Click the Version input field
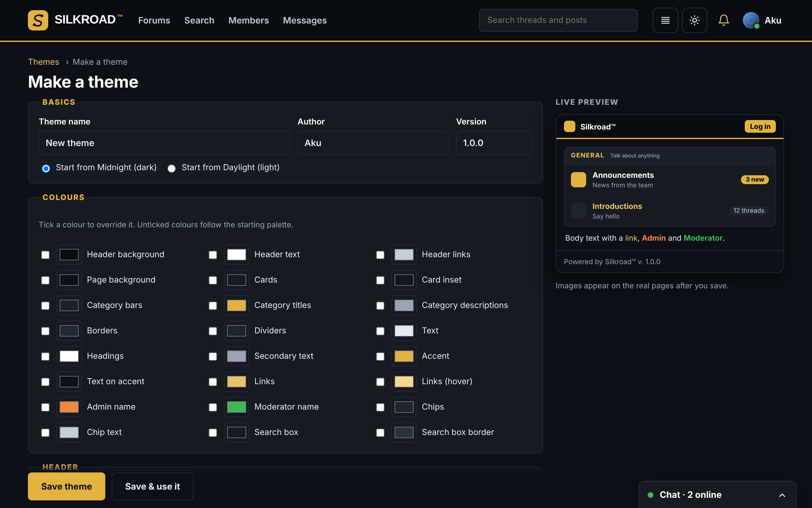Screen dimensions: 812x508 pos(494,143)
